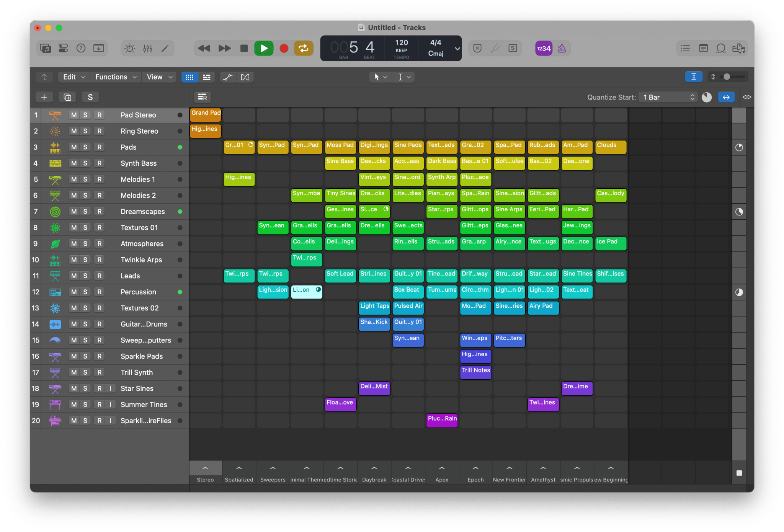Adjust the zoom slider at top right

pyautogui.click(x=727, y=77)
